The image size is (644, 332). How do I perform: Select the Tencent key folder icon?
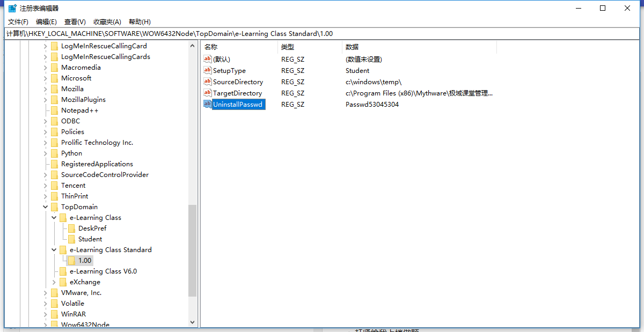[54, 186]
